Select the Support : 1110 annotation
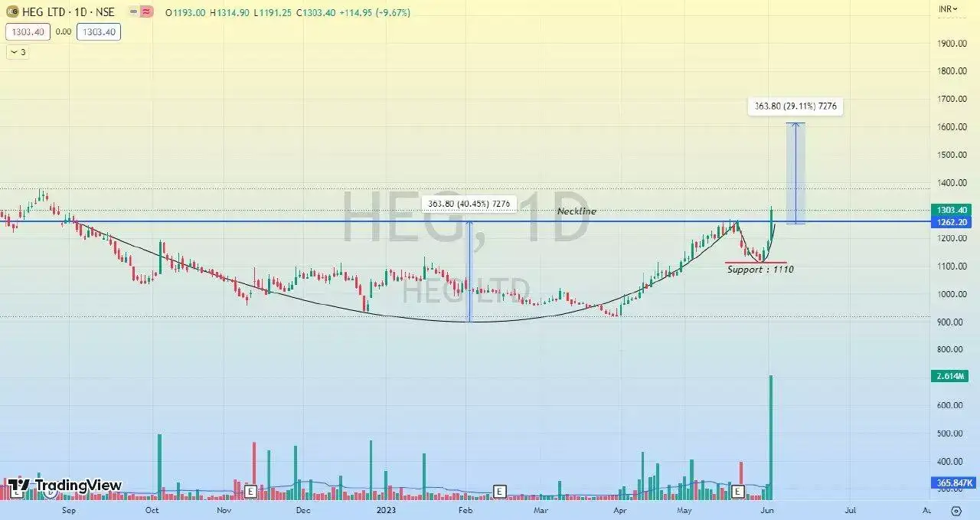 pyautogui.click(x=759, y=269)
